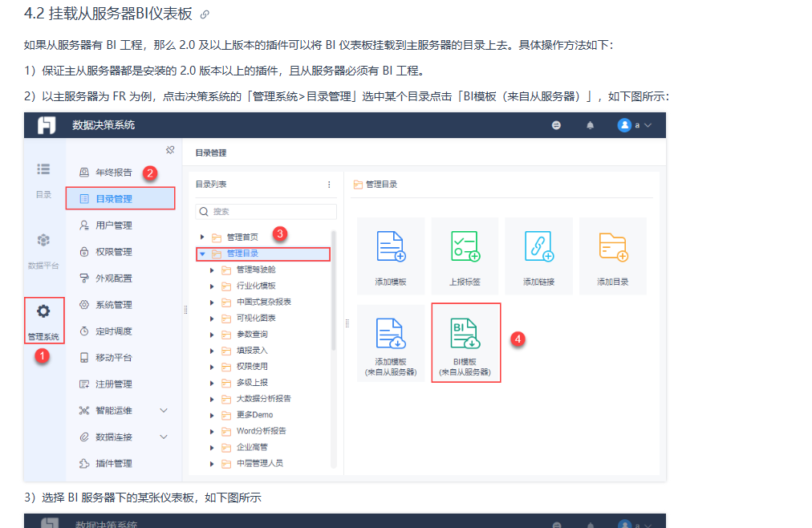Click the 插件管理 puzzle icon
This screenshot has width=812, height=528.
coord(84,463)
